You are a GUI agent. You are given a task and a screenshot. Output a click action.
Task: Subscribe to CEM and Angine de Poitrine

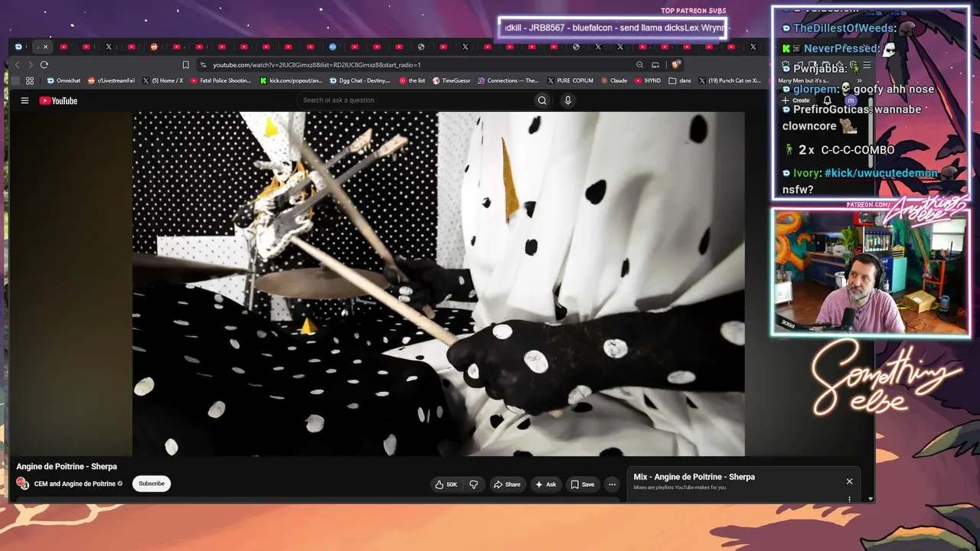pos(152,484)
